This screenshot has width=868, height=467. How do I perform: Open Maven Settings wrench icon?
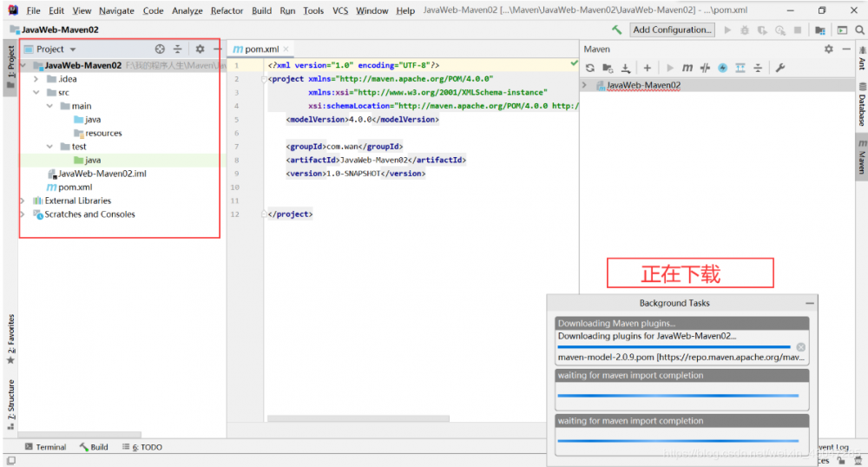tap(779, 68)
